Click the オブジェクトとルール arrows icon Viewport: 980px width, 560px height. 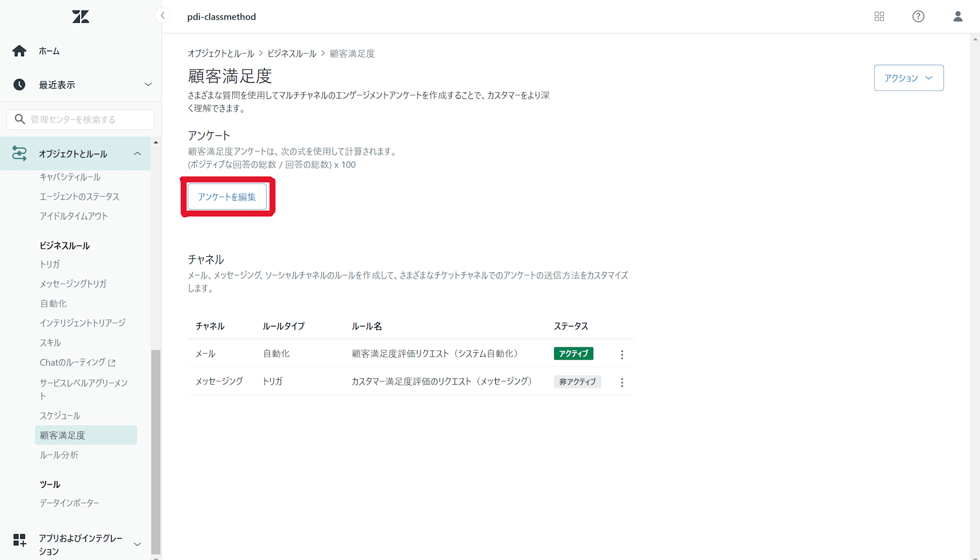[x=19, y=153]
